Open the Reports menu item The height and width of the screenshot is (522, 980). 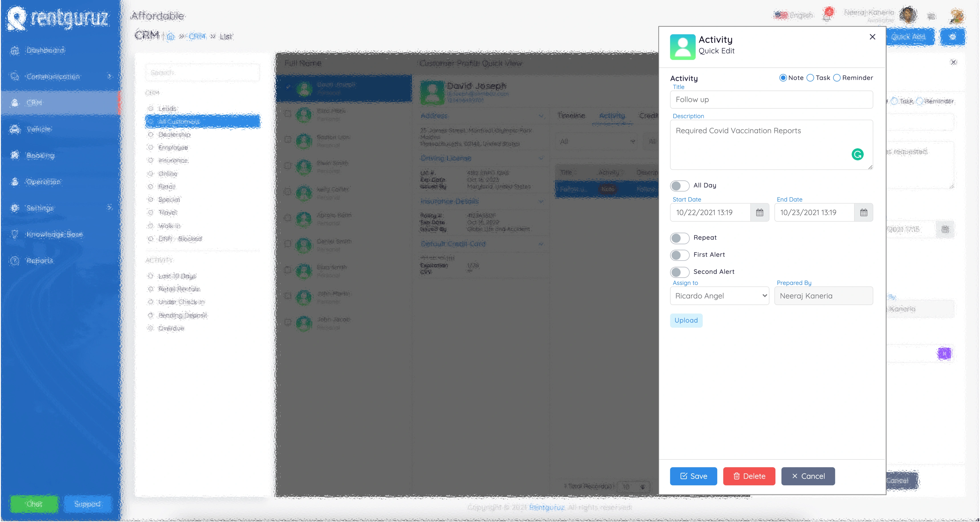(x=40, y=261)
